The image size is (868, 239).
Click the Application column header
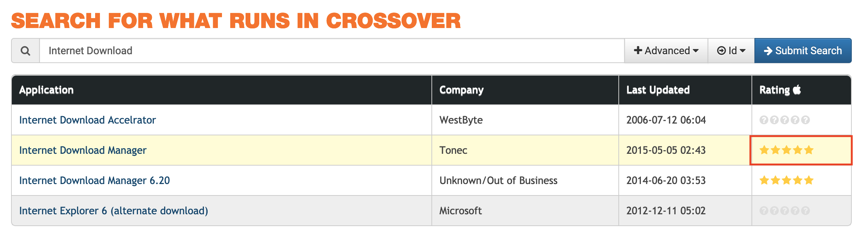pos(46,89)
